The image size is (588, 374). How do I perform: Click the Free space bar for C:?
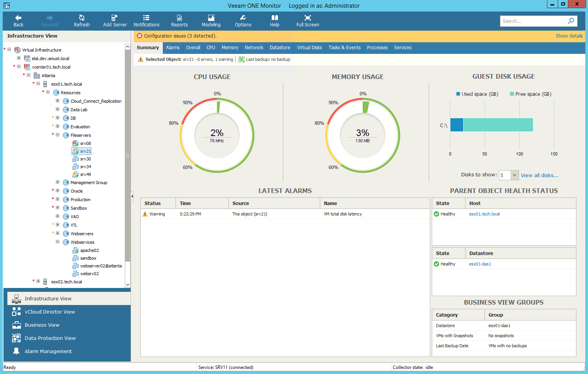point(498,125)
